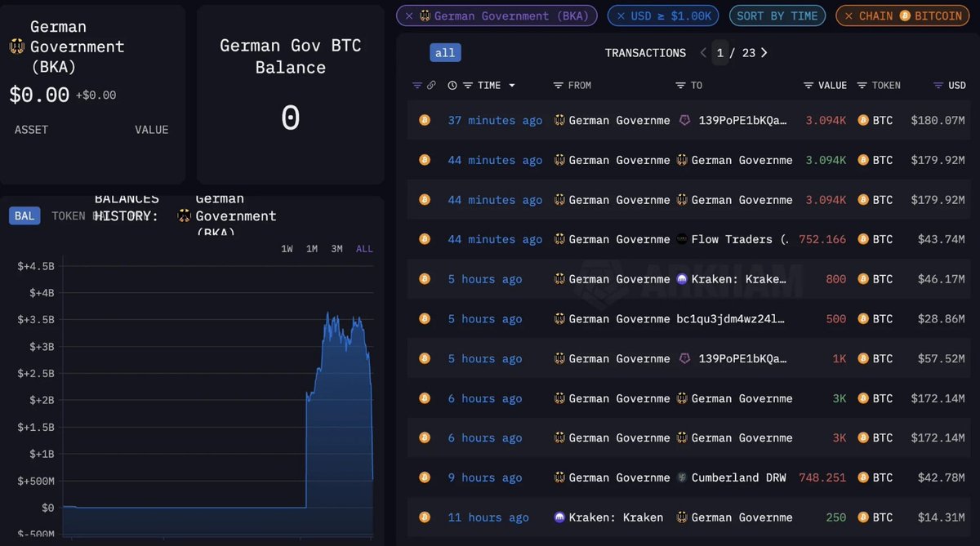Click the page number field showing 1 / 23
Viewport: 980px width, 546px height.
click(x=733, y=52)
